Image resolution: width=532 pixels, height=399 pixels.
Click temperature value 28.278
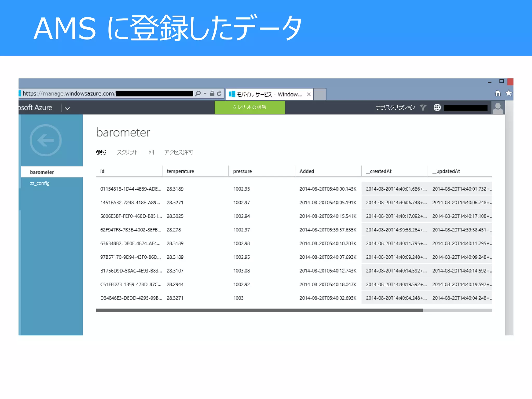click(x=174, y=230)
